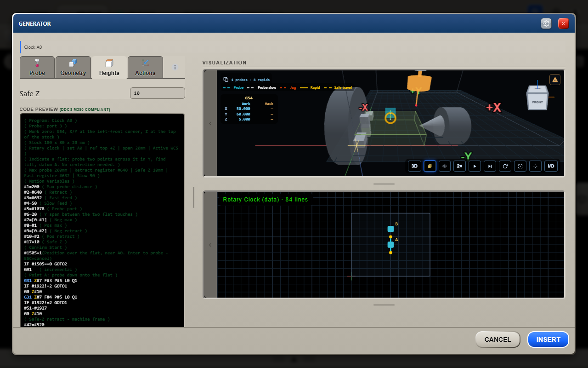Collapse the 3D visualization side chevron
Screen dimensions: 588x368
click(x=210, y=123)
